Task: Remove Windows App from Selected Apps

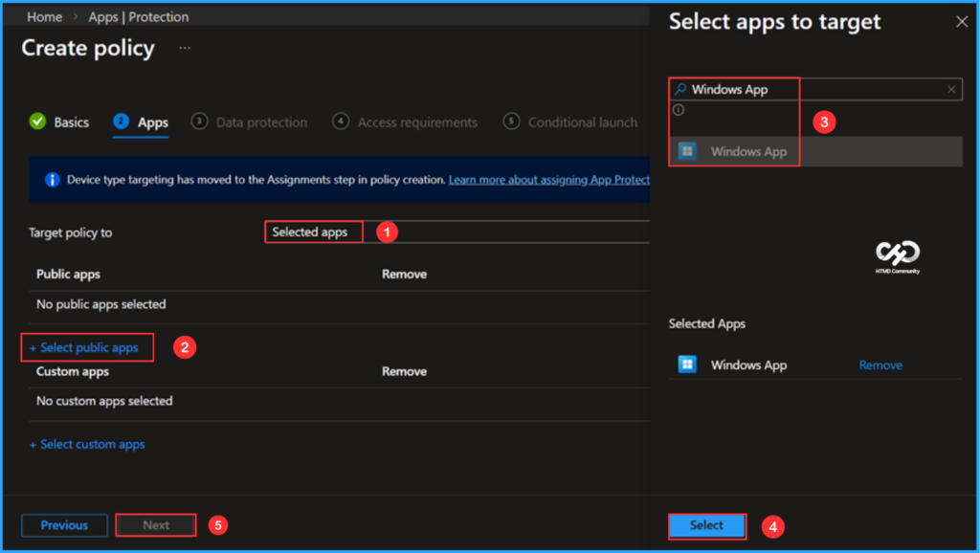Action: pos(880,364)
